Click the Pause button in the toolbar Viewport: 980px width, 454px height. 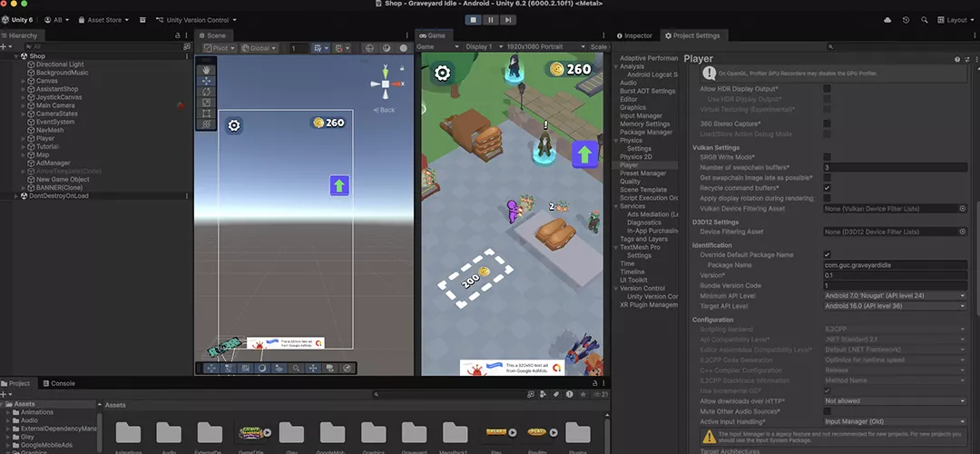pyautogui.click(x=490, y=19)
